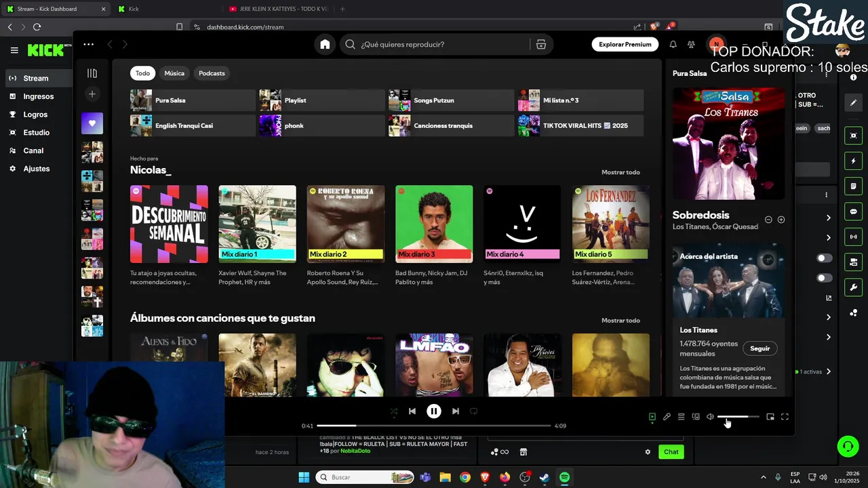Open Kick wrench tools panel icon
This screenshot has height=488, width=868.
pos(853,287)
